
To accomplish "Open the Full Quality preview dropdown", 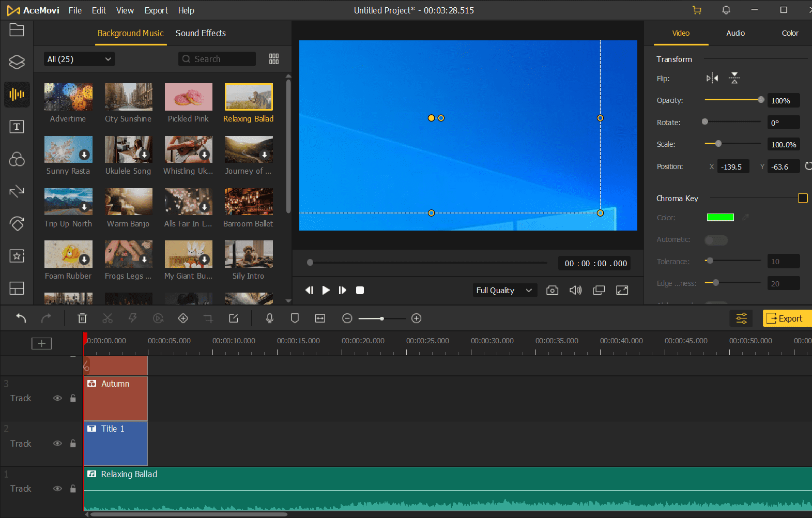I will click(x=504, y=291).
